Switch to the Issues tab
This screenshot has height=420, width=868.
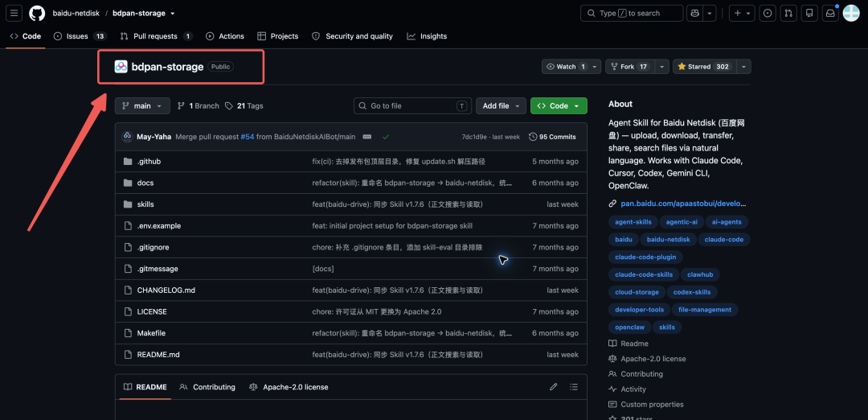80,36
